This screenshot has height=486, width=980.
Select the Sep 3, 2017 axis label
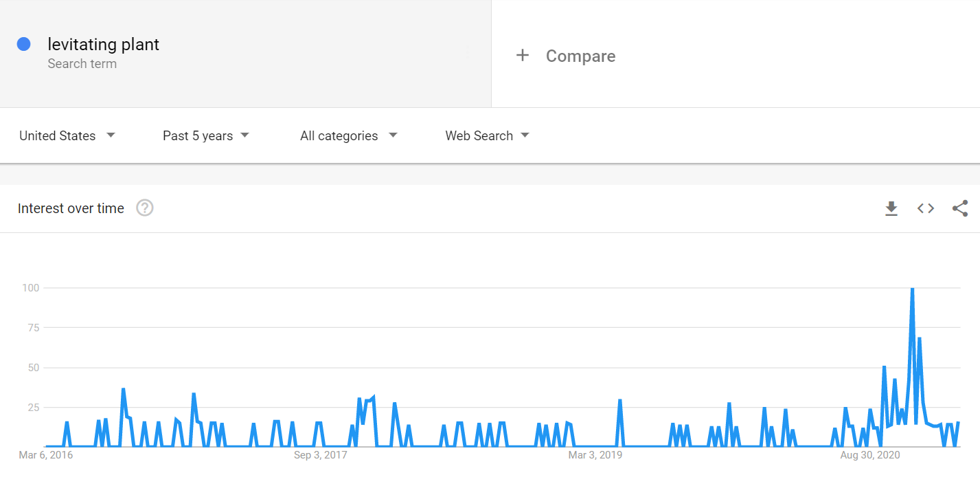pyautogui.click(x=321, y=455)
